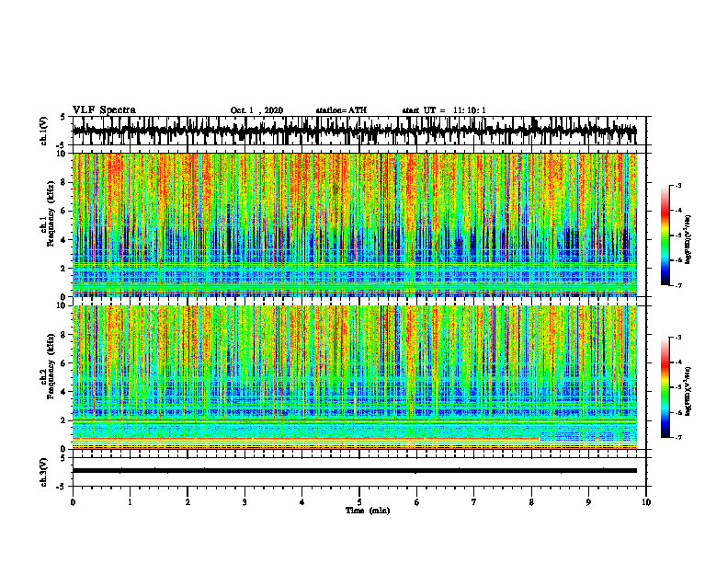Click the "5" tick on the time axis
Image resolution: width=728 pixels, height=563 pixels.
[x=359, y=502]
